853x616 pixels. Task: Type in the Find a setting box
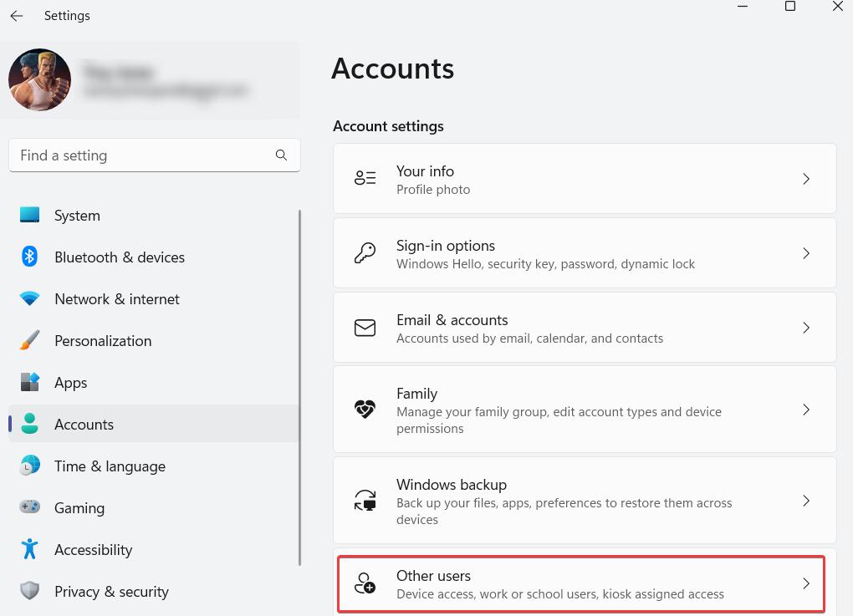click(x=142, y=155)
